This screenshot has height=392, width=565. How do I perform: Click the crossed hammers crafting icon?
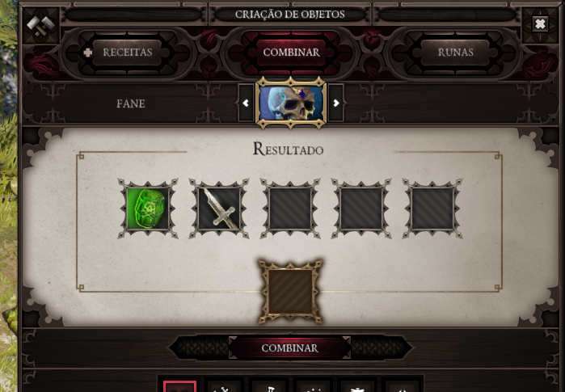point(40,25)
